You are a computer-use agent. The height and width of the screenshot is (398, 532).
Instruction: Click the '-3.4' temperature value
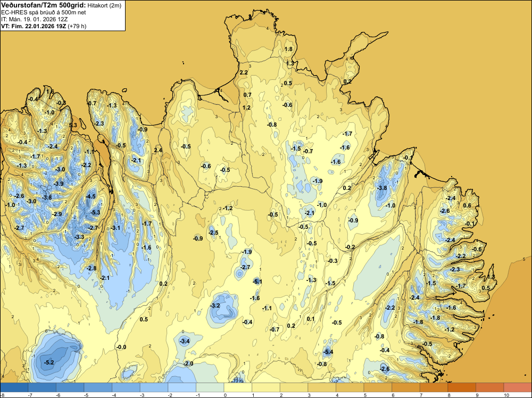(185, 341)
